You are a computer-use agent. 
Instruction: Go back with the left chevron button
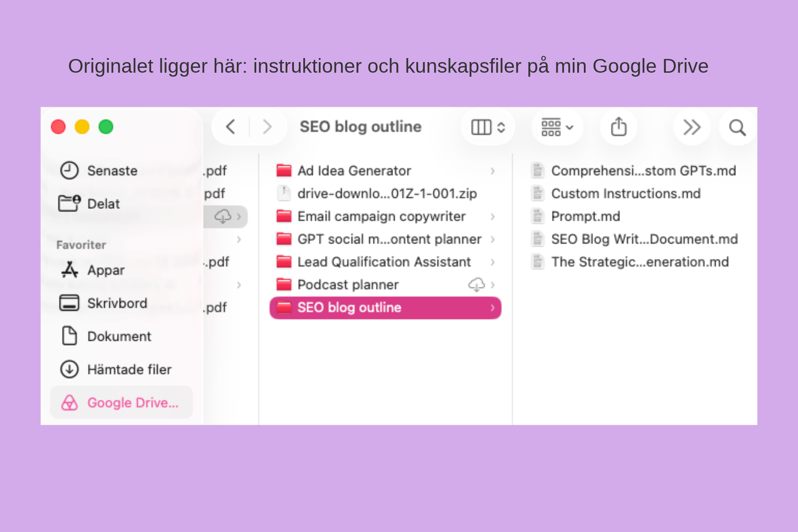point(231,127)
